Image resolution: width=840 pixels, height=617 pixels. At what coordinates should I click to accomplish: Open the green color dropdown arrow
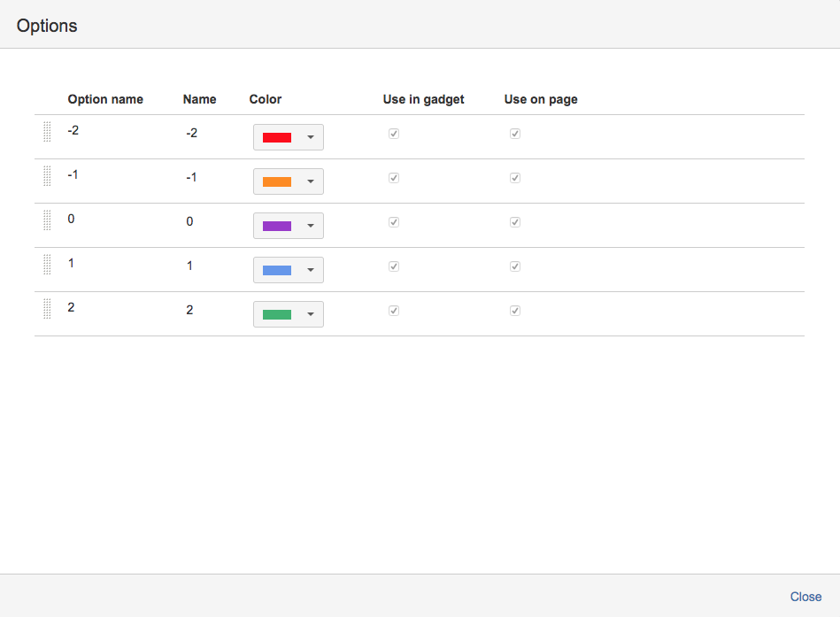[x=310, y=314]
